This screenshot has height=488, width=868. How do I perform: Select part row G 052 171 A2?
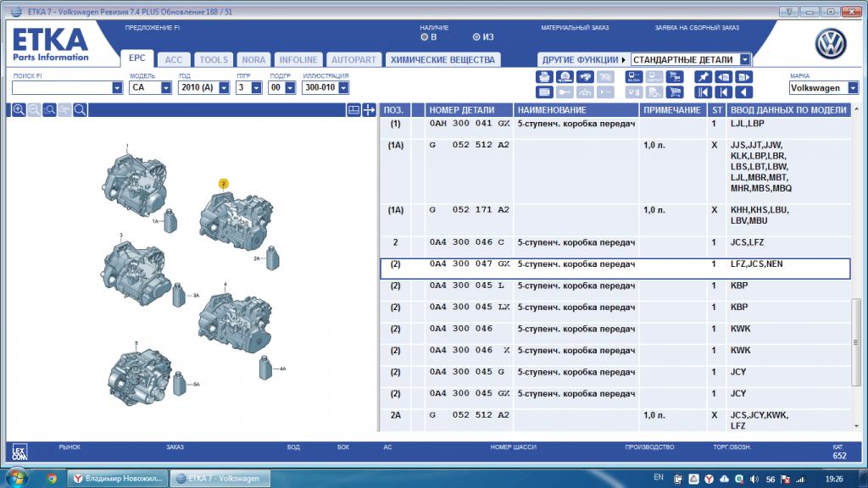[615, 219]
